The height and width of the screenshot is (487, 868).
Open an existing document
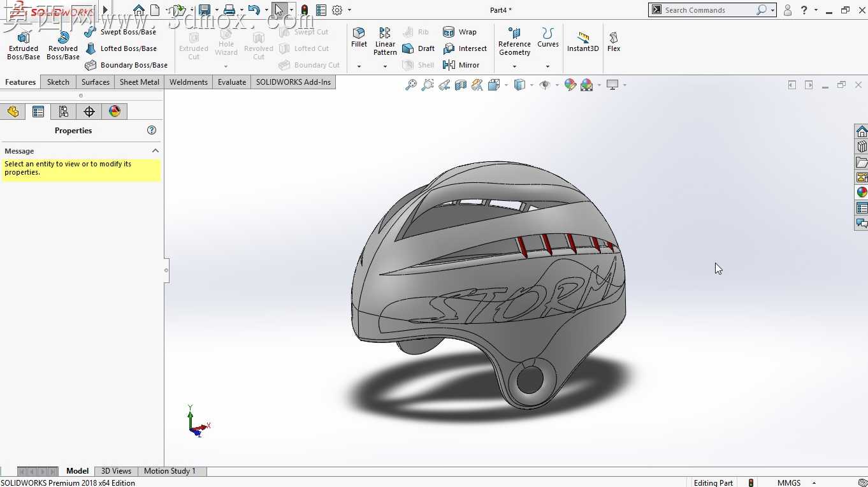pos(178,10)
